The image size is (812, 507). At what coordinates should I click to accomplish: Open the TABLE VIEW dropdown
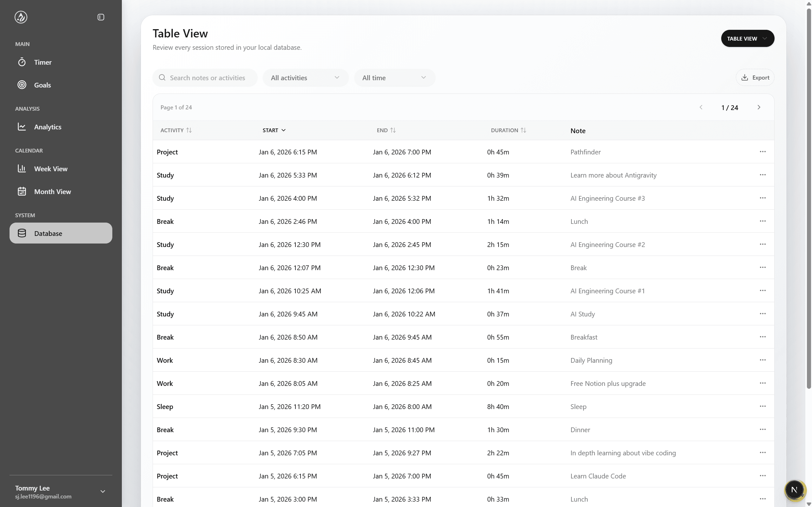747,39
